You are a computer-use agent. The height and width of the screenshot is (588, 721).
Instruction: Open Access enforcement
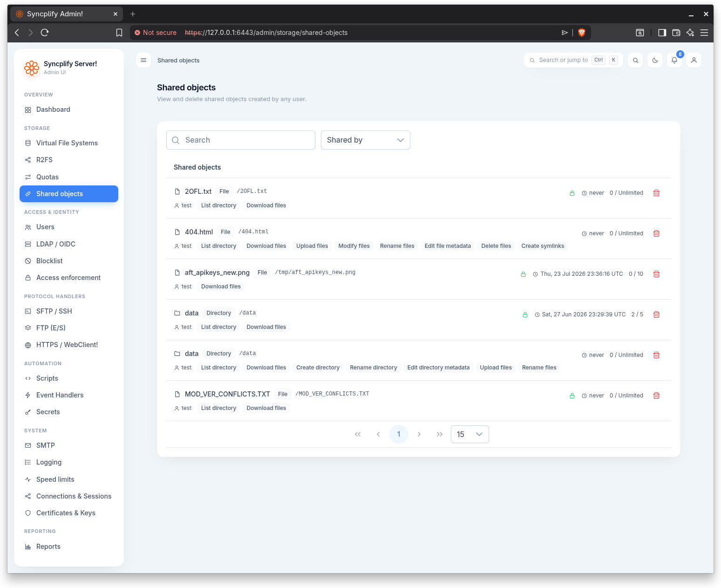point(69,278)
